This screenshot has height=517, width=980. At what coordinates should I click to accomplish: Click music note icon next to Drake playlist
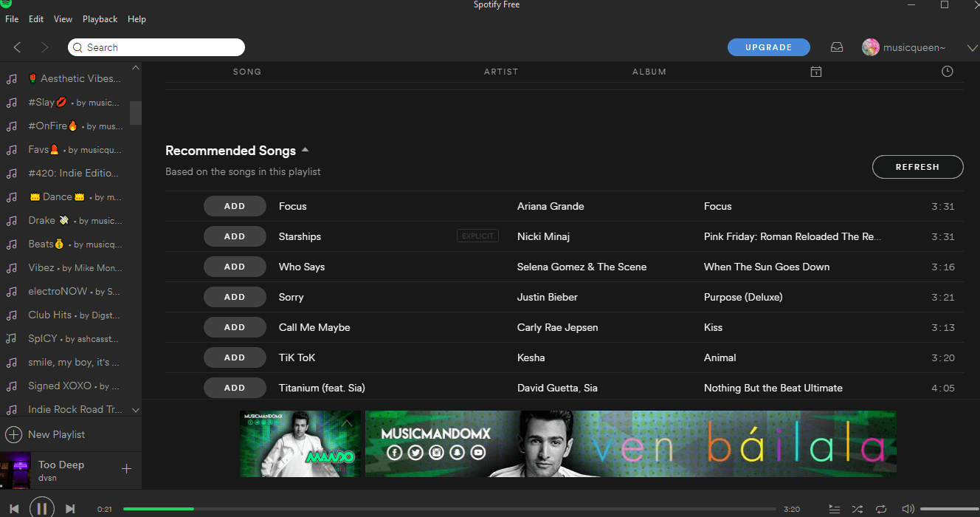12,221
